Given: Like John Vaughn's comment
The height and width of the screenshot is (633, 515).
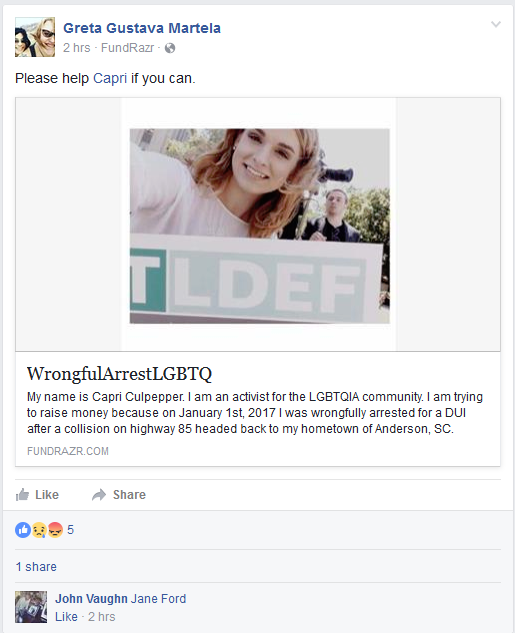Looking at the screenshot, I should point(67,617).
